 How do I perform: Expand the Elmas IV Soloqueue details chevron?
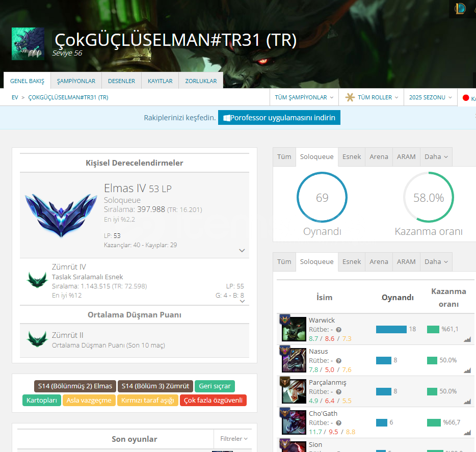242,250
